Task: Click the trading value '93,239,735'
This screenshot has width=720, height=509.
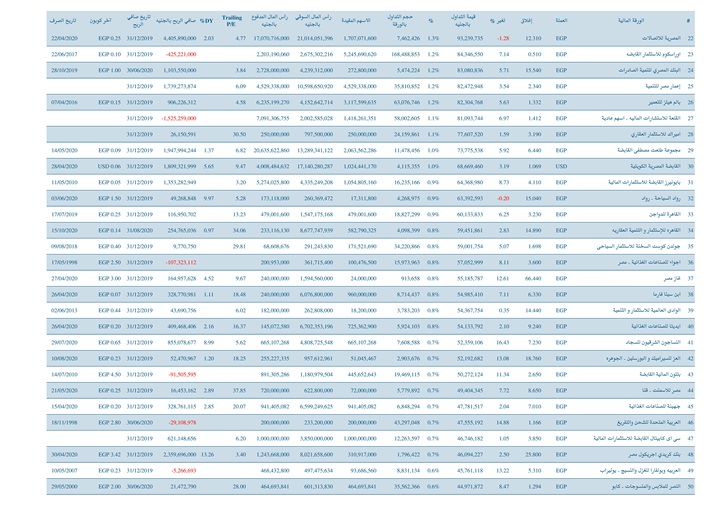Action: click(470, 39)
